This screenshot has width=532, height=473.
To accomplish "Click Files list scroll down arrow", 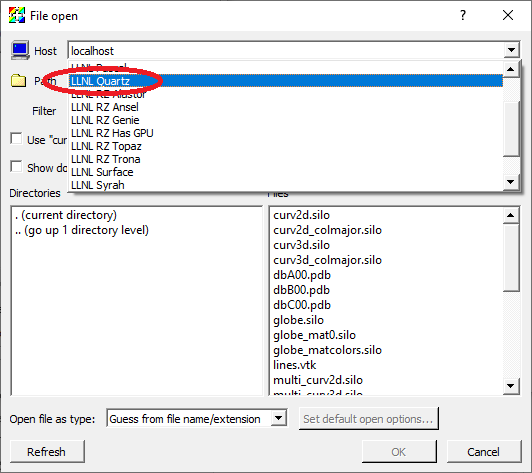I will coord(511,386).
